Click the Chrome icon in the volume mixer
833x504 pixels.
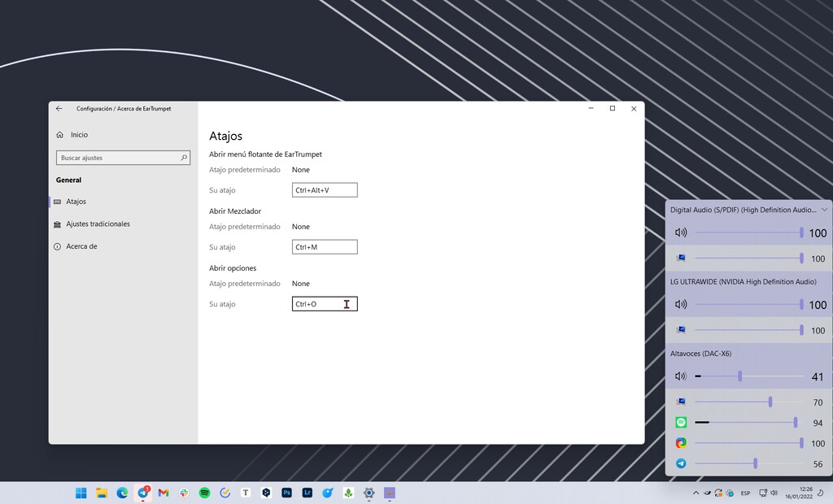point(682,443)
